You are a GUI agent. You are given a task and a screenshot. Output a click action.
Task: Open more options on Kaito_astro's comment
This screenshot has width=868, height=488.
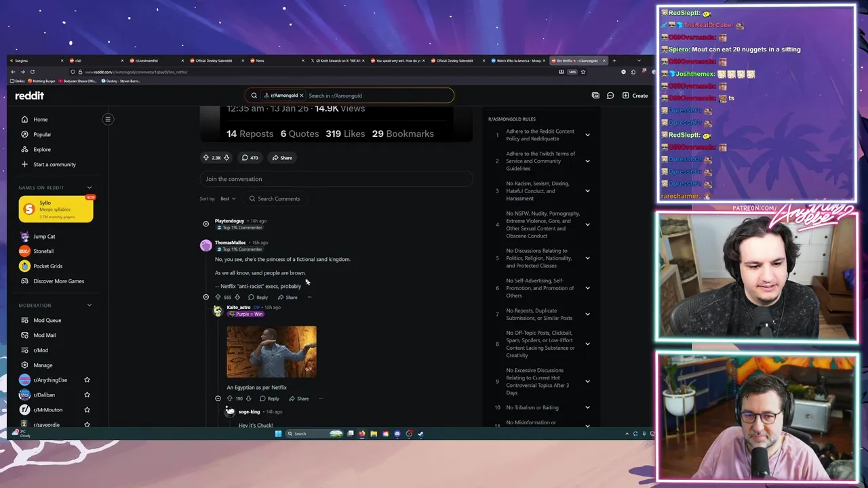(321, 399)
